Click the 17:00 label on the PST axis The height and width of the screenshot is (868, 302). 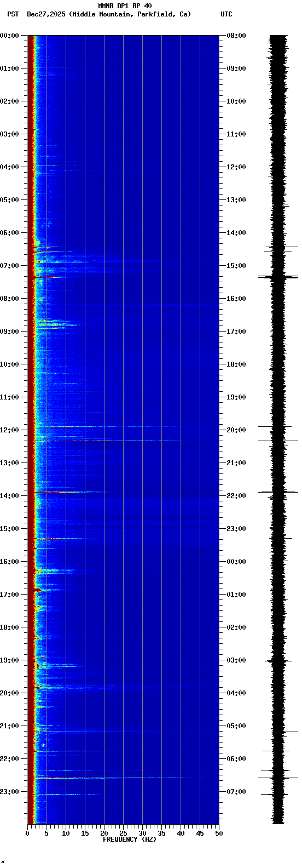(x=9, y=595)
